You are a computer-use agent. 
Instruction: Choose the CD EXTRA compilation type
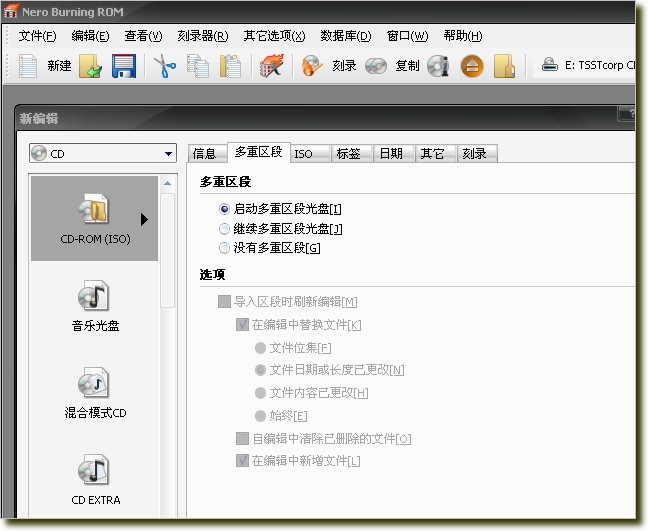(95, 480)
